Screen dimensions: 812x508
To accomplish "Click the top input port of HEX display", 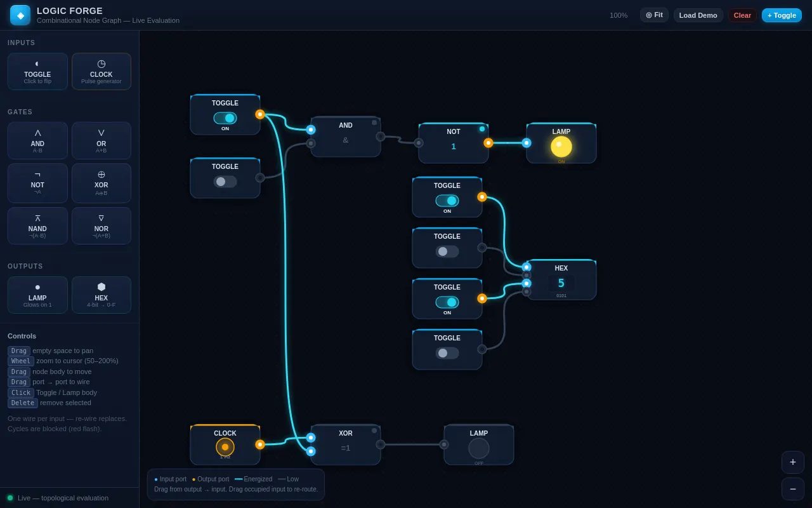I will point(527,267).
